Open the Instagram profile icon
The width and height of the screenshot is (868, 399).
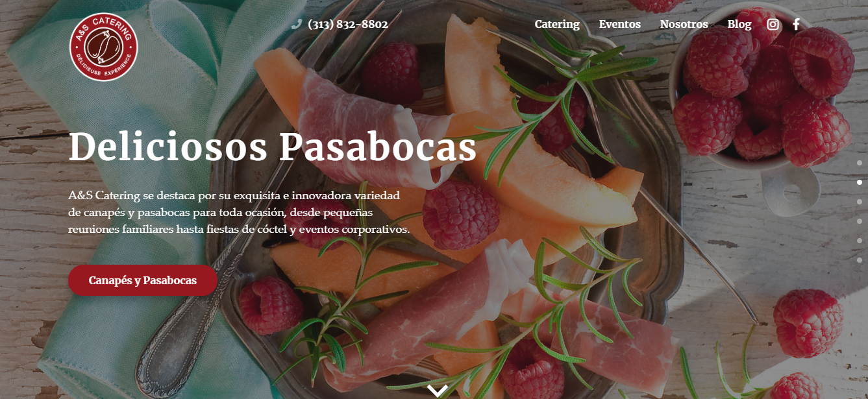pyautogui.click(x=773, y=24)
